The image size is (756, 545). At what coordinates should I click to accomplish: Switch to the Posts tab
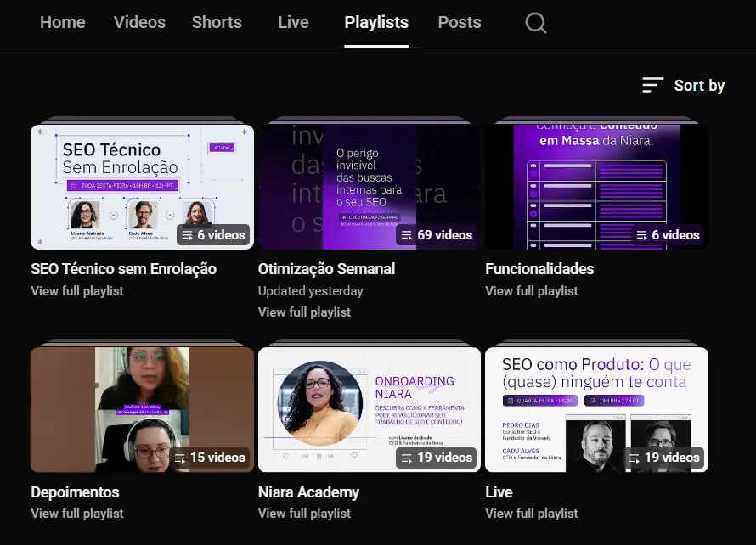460,22
